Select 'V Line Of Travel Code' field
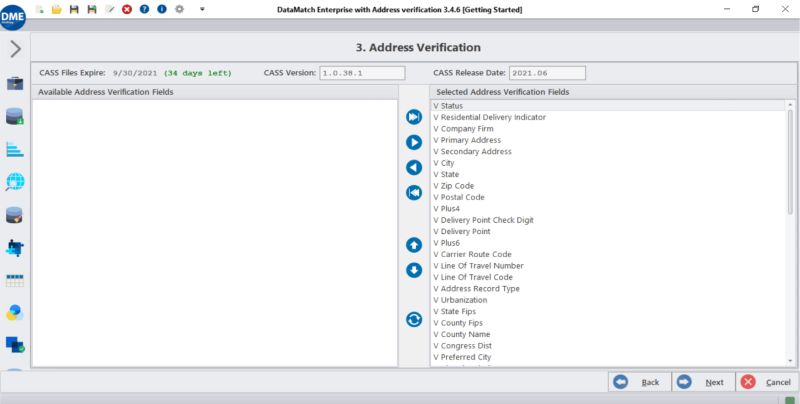This screenshot has width=800, height=404. click(608, 277)
